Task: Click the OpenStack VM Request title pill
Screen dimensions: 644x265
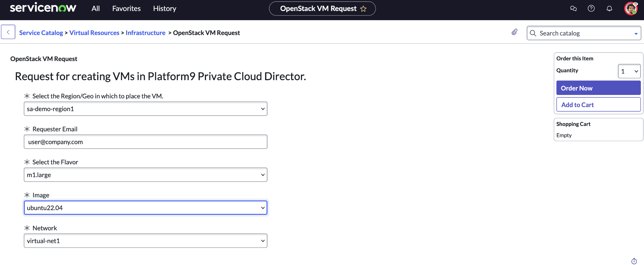Action: tap(322, 8)
